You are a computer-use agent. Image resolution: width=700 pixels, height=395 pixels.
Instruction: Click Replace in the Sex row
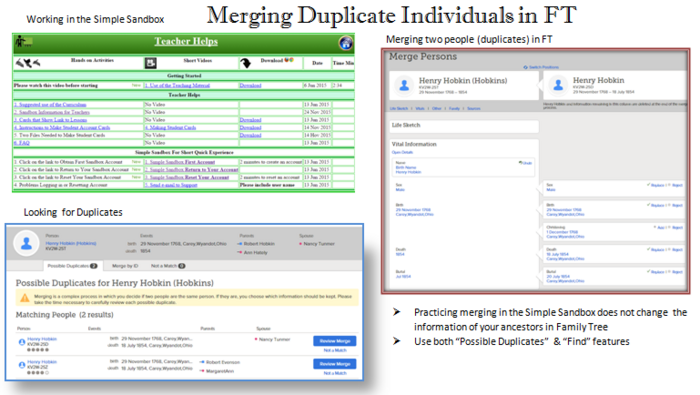point(655,185)
